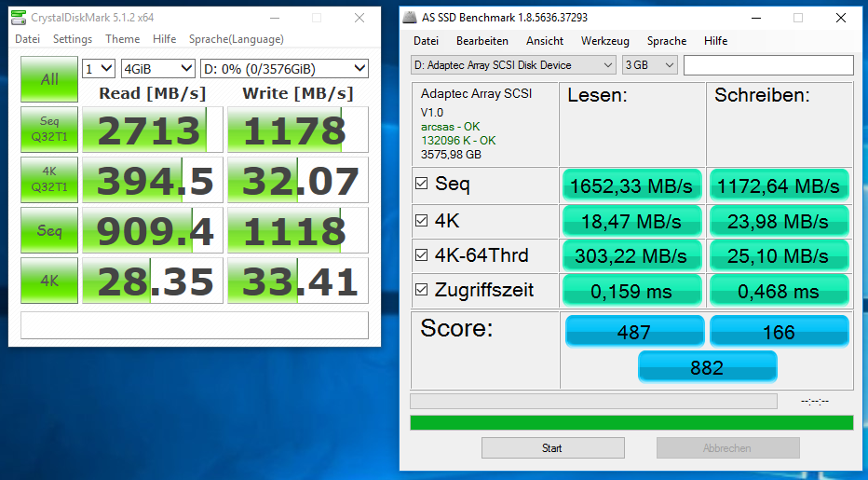Viewport: 868px width, 480px height.
Task: Open Settings menu in CrystalDiskMark
Action: [73, 39]
